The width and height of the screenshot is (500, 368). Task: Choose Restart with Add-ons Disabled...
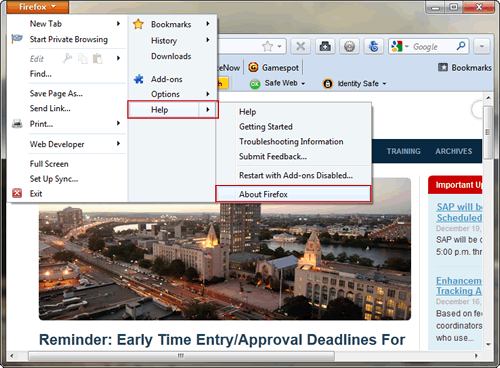click(296, 175)
